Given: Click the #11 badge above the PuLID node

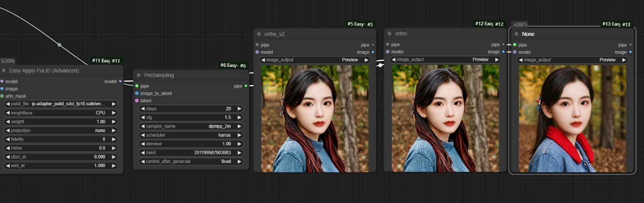Looking at the screenshot, I should tap(106, 61).
